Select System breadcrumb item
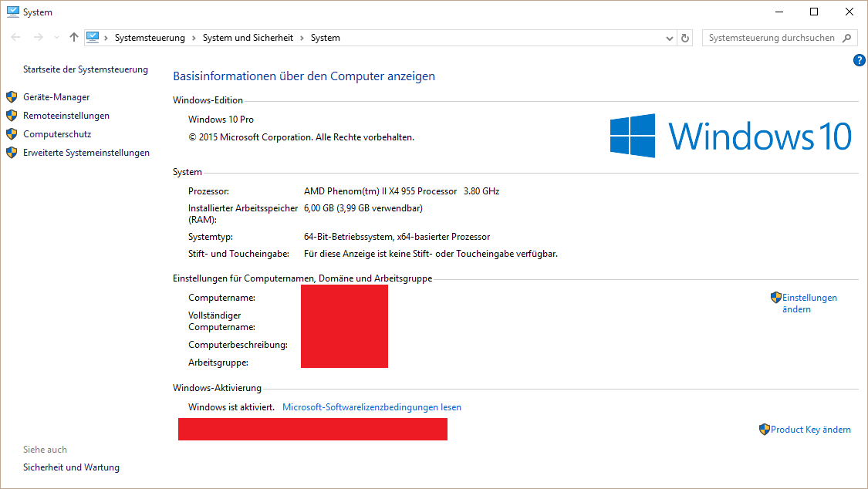The height and width of the screenshot is (489, 868). click(x=325, y=38)
